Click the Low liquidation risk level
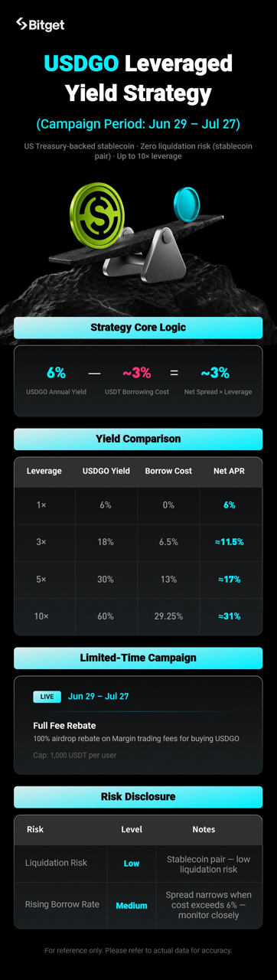The image size is (277, 980). point(132,864)
